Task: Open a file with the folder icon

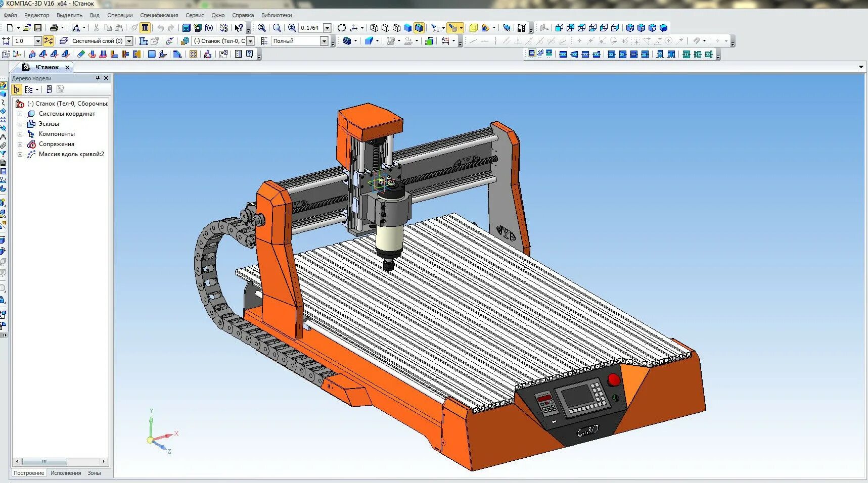Action: tap(27, 28)
